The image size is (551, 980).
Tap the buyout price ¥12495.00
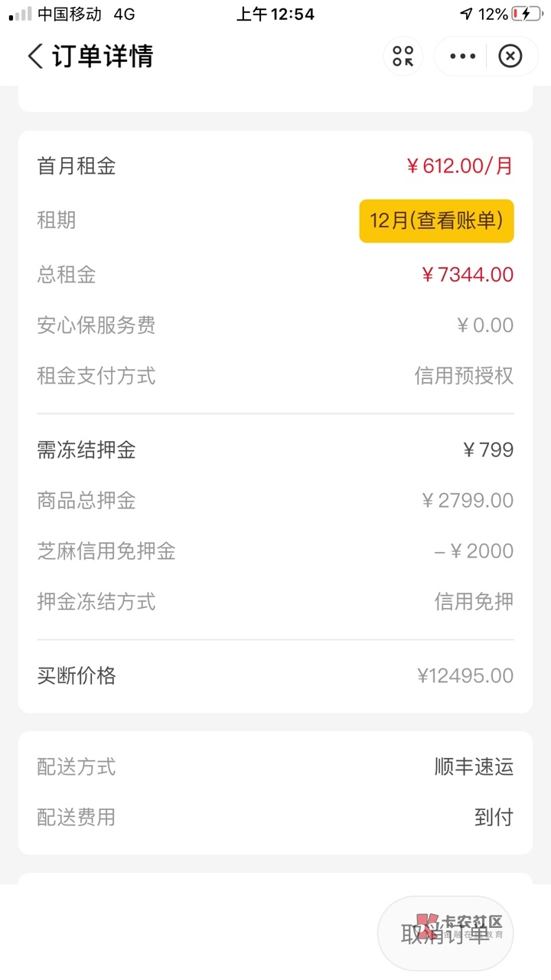[465, 675]
